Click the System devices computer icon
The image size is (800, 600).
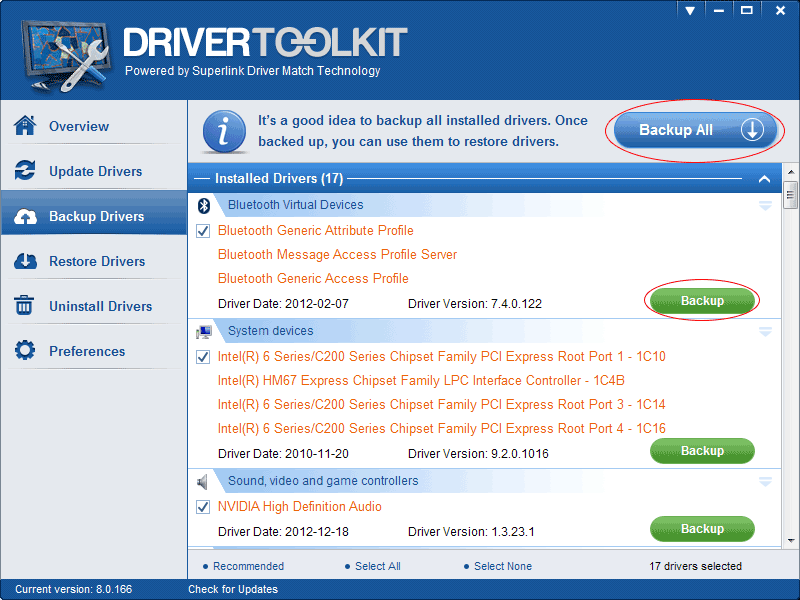pos(204,332)
